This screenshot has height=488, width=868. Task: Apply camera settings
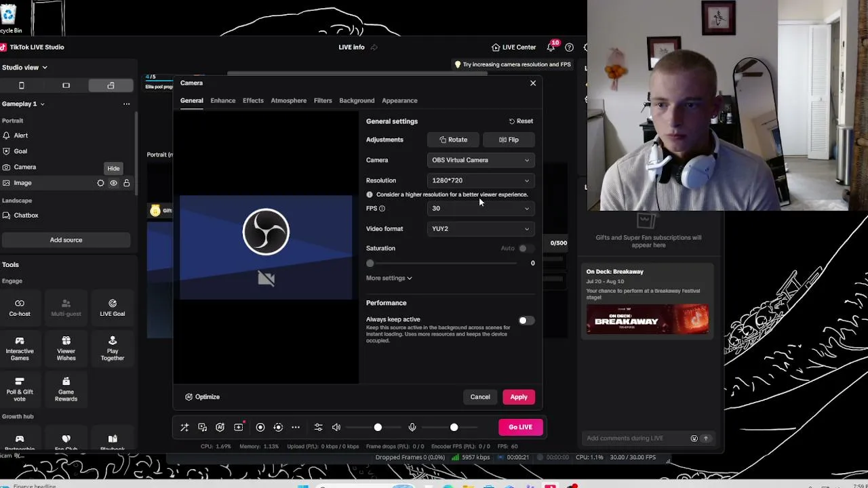[x=519, y=397]
